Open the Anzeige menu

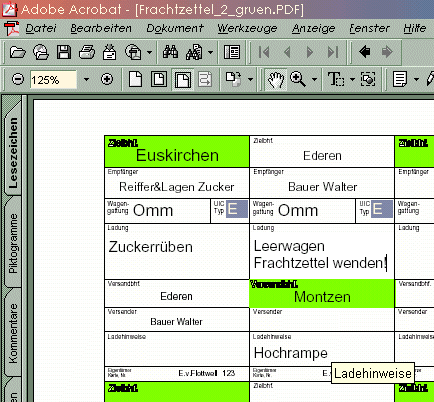click(313, 29)
